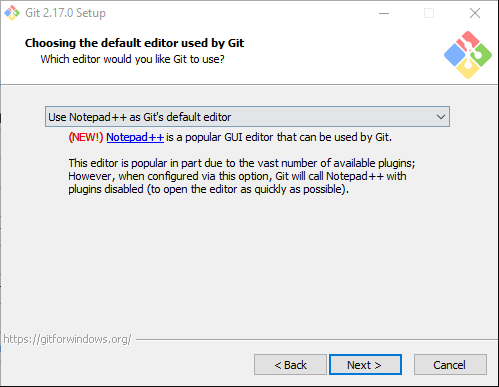Viewport: 499px width, 387px height.
Task: Click the Git icon in the title bar
Action: point(12,13)
